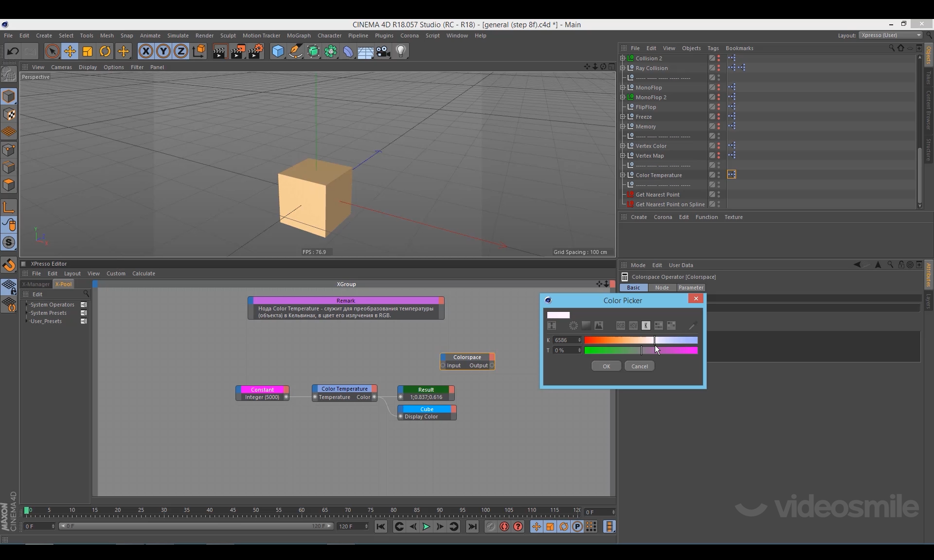The image size is (934, 560).
Task: Expand the MonoFlop object tree
Action: (x=623, y=88)
